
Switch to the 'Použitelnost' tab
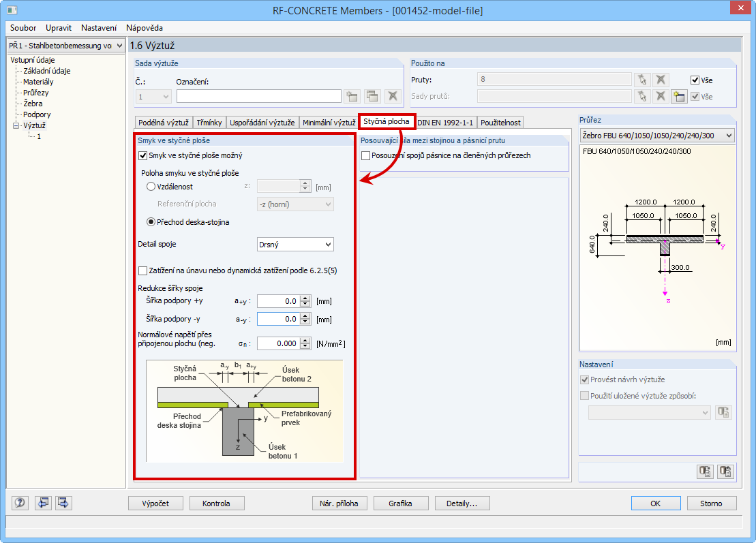[x=500, y=123]
